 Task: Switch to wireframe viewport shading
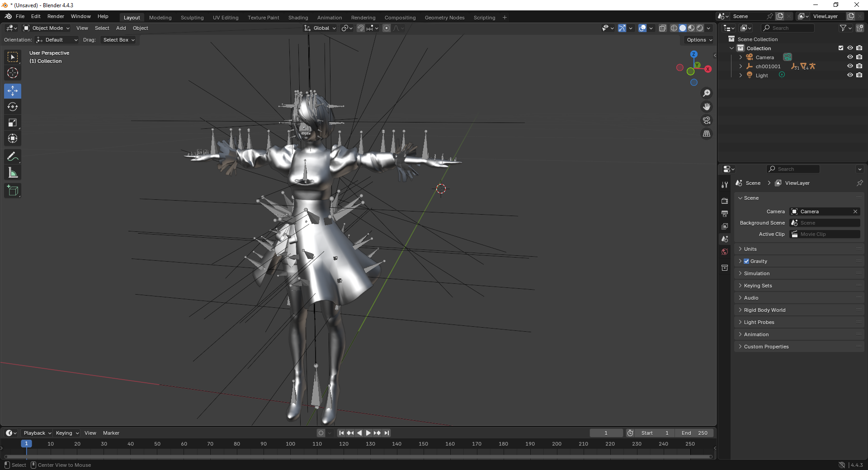674,28
